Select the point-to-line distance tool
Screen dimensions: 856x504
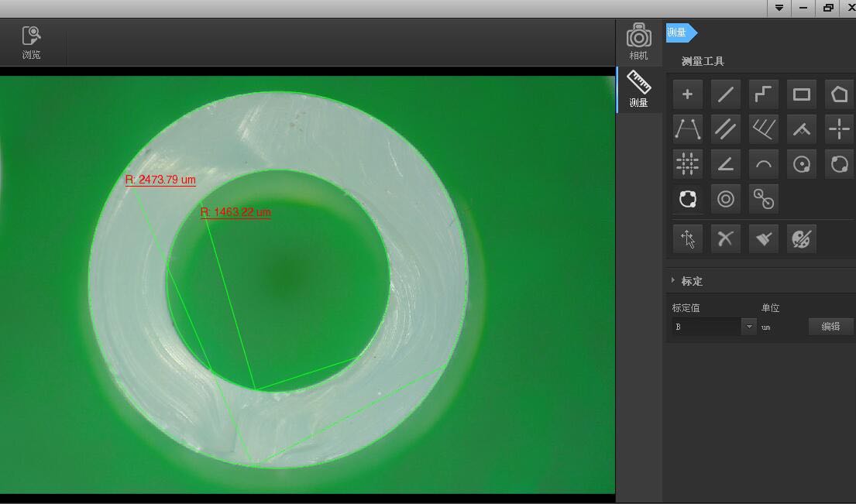coord(687,129)
